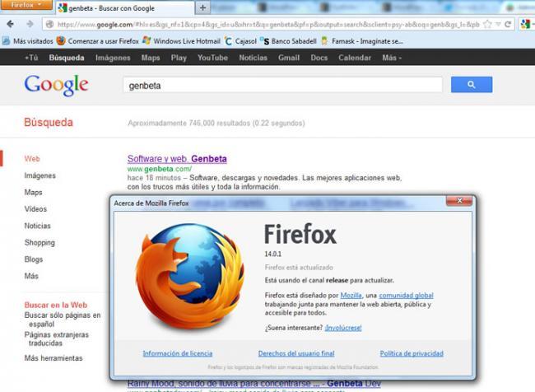The image size is (535, 392).
Task: Click Páginas extranjeras traducidas
Action: click(56, 338)
